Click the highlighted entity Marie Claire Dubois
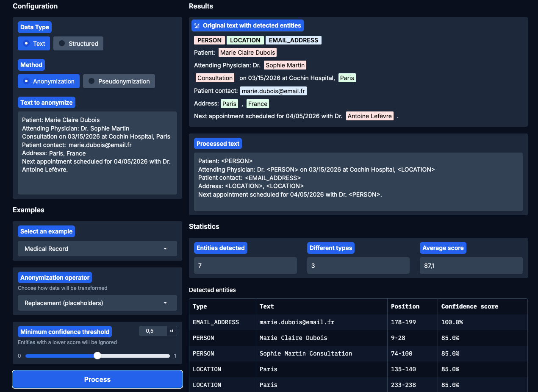 [248, 53]
